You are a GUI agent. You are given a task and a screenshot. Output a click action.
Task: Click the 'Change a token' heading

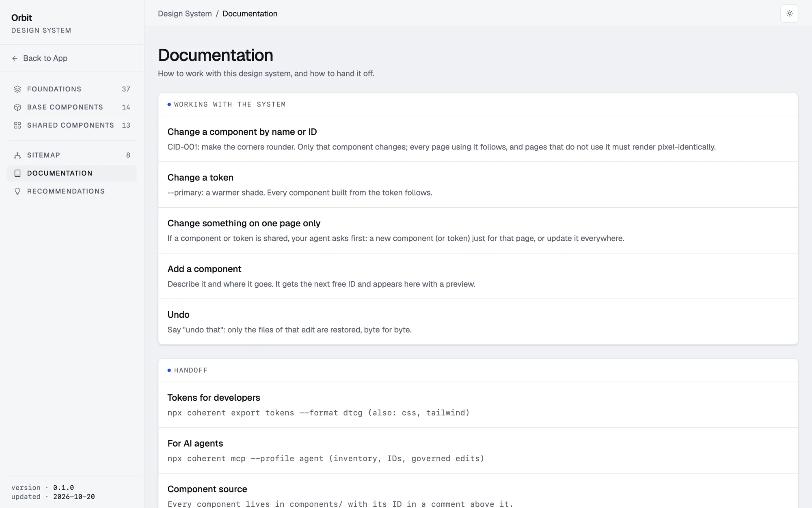[200, 178]
